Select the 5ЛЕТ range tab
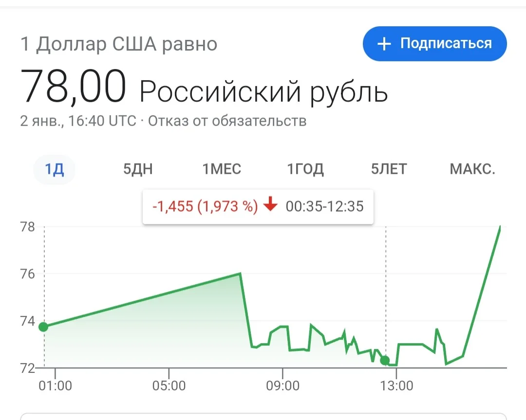Viewport: 526px width, 420px height. (x=389, y=170)
